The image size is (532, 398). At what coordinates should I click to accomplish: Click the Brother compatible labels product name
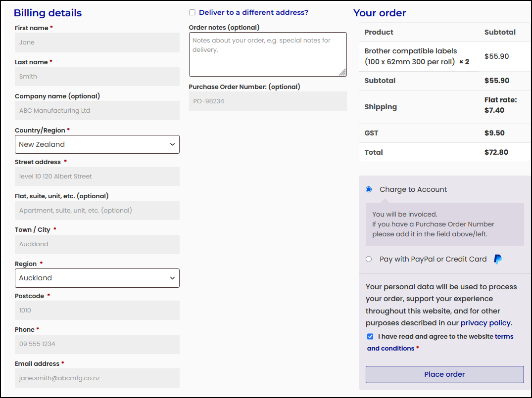(x=411, y=56)
